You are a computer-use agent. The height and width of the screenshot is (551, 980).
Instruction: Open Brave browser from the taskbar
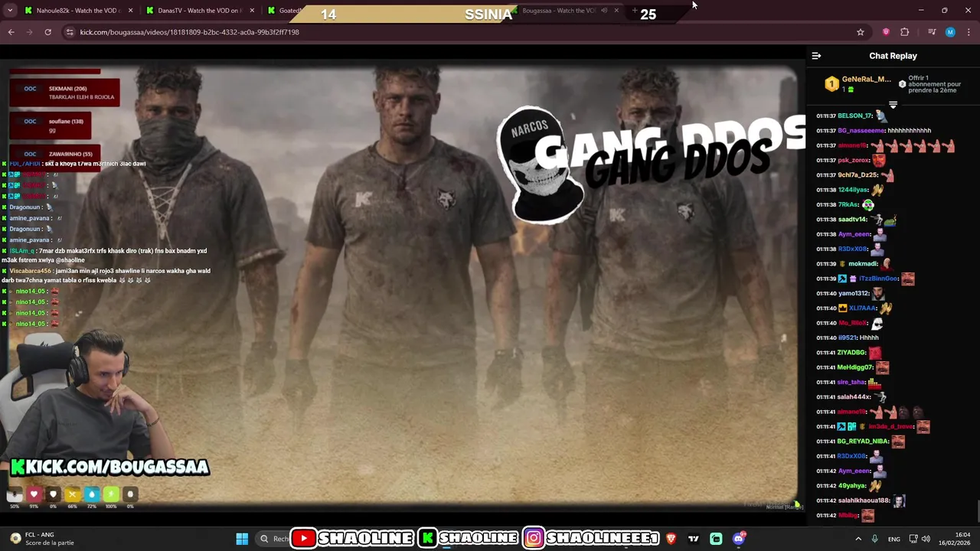pos(671,539)
